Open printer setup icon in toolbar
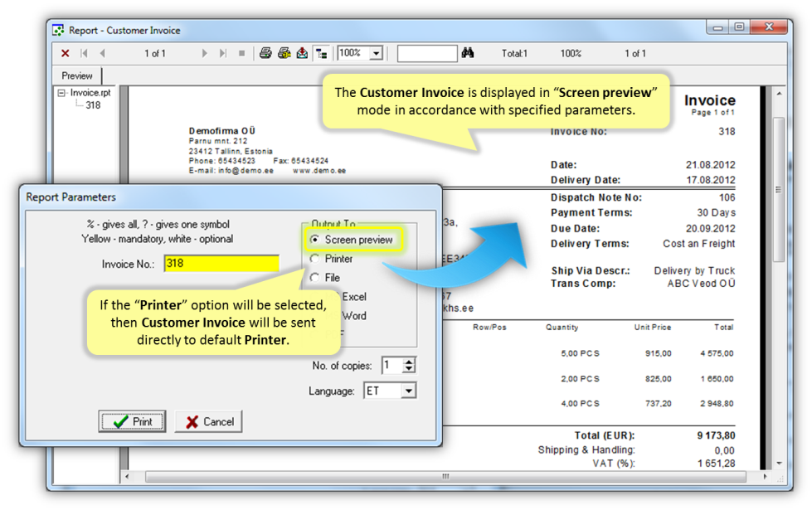The width and height of the screenshot is (812, 510). coord(284,53)
